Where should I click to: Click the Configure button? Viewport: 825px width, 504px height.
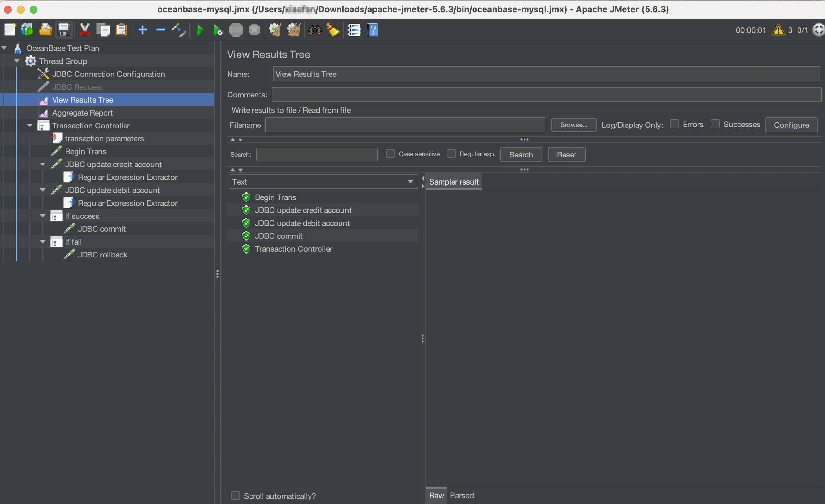click(791, 125)
